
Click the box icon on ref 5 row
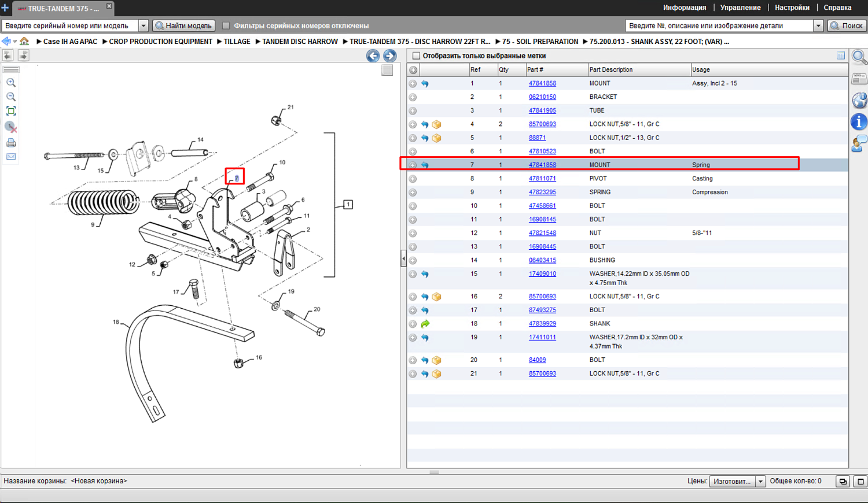437,138
